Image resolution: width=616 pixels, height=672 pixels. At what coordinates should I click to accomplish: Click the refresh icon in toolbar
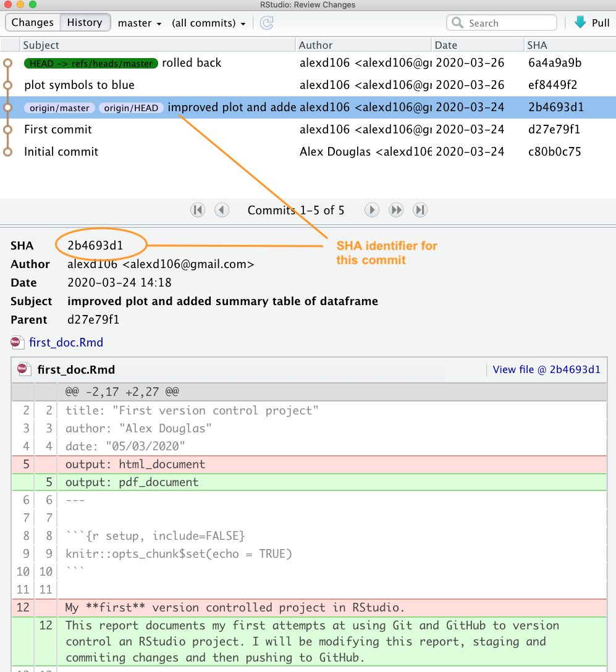266,23
